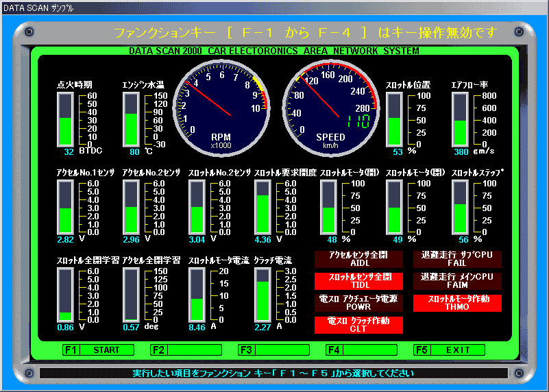Click the FAIM 退避走行 メインCPU indicator
This screenshot has height=392, width=549.
click(458, 281)
